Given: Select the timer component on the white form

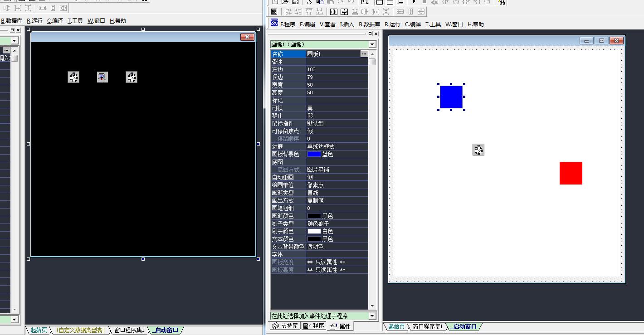Looking at the screenshot, I should point(478,150).
